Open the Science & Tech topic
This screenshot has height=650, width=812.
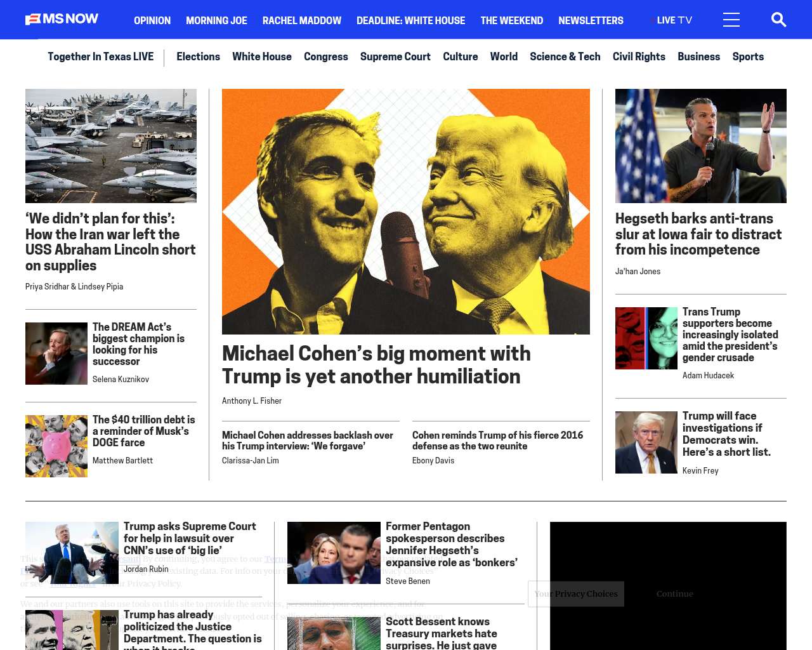(565, 56)
